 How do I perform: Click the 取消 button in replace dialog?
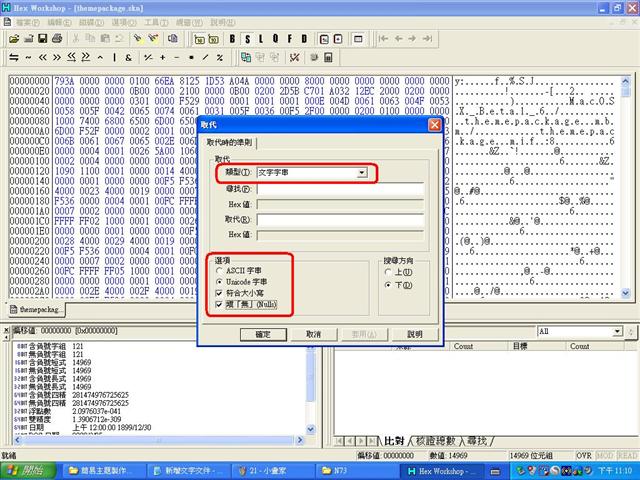click(313, 334)
